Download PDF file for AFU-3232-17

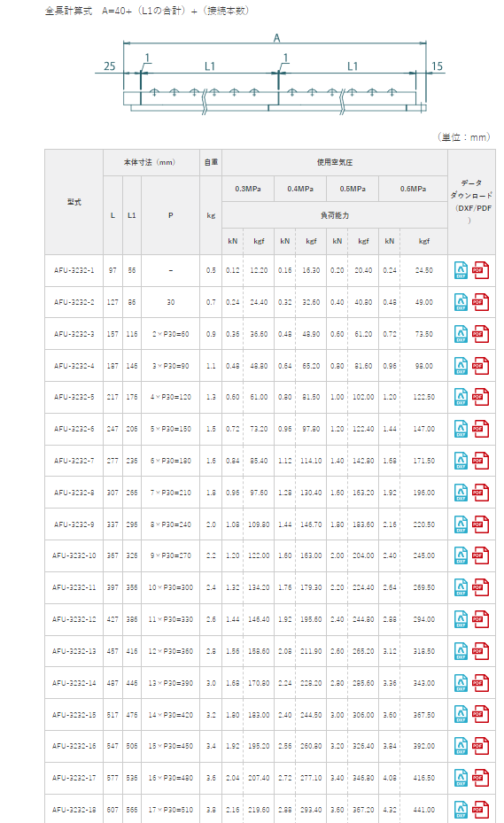pos(480,778)
